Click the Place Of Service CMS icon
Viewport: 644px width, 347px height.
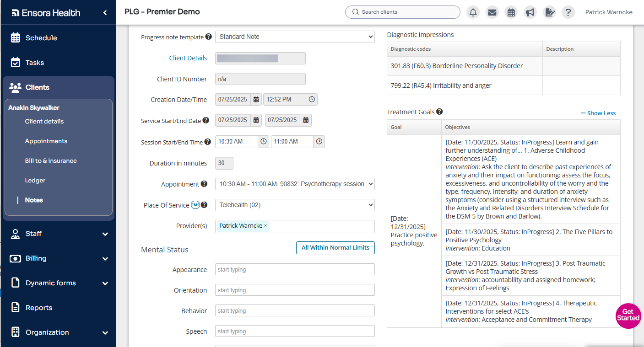(x=195, y=205)
